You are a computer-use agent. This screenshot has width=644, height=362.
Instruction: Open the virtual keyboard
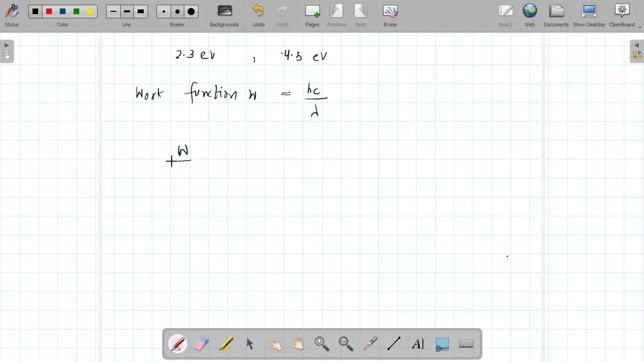(464, 343)
